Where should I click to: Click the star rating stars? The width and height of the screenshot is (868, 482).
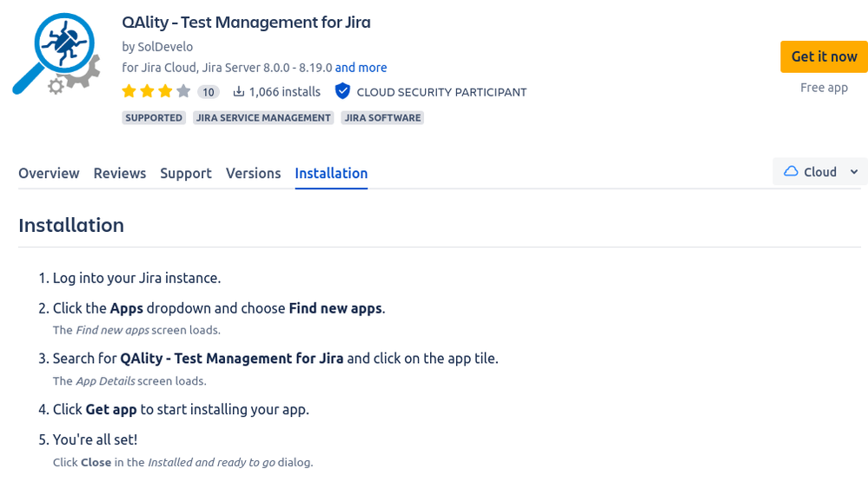click(x=156, y=91)
